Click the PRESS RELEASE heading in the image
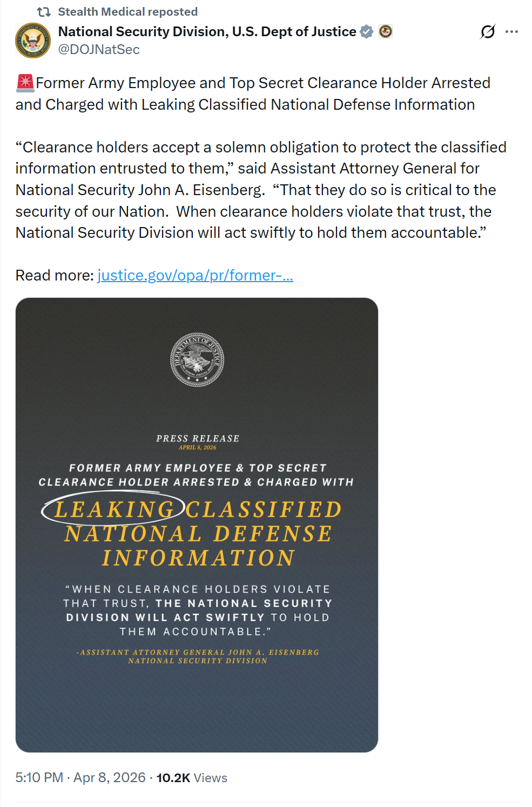 pos(198,438)
